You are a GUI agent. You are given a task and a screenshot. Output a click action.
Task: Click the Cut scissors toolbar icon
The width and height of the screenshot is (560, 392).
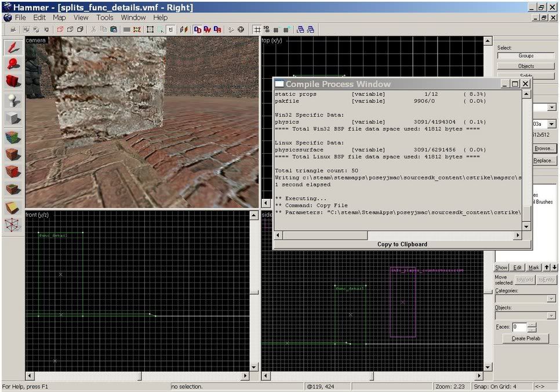[x=93, y=30]
